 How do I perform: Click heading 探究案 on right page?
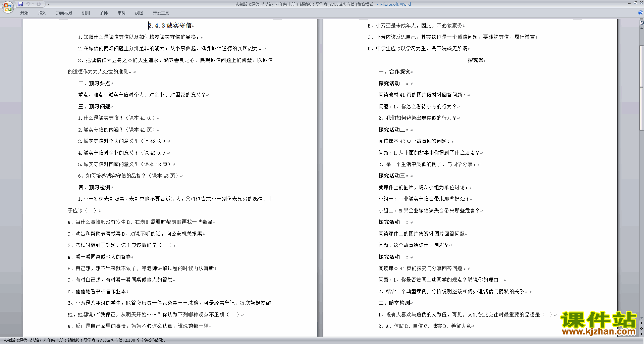click(x=476, y=60)
